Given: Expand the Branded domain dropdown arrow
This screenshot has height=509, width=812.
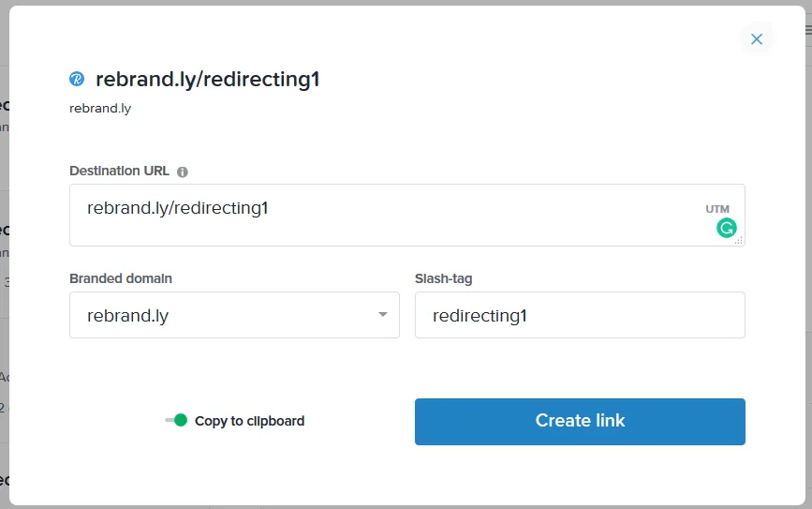Looking at the screenshot, I should pos(382,315).
